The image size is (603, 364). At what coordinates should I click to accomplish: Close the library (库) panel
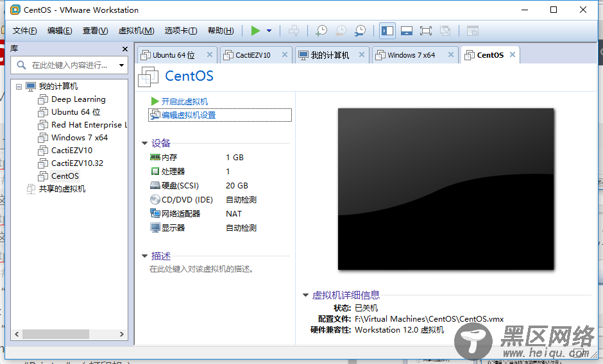coord(124,49)
